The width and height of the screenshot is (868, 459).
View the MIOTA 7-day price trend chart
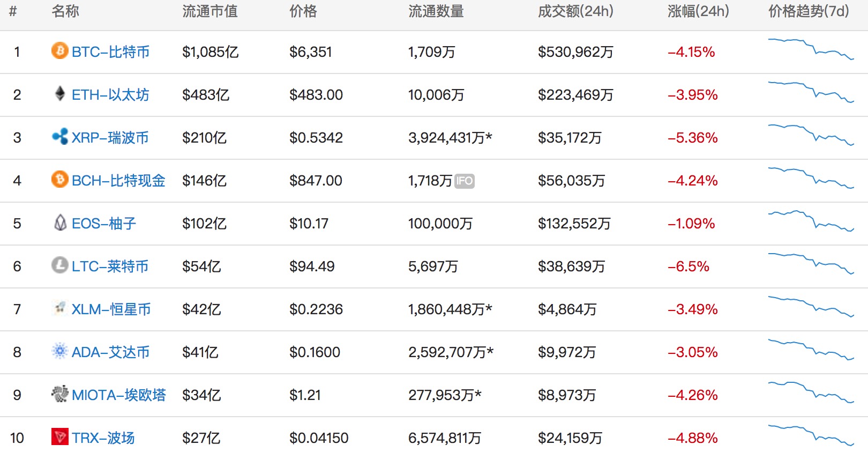click(811, 392)
